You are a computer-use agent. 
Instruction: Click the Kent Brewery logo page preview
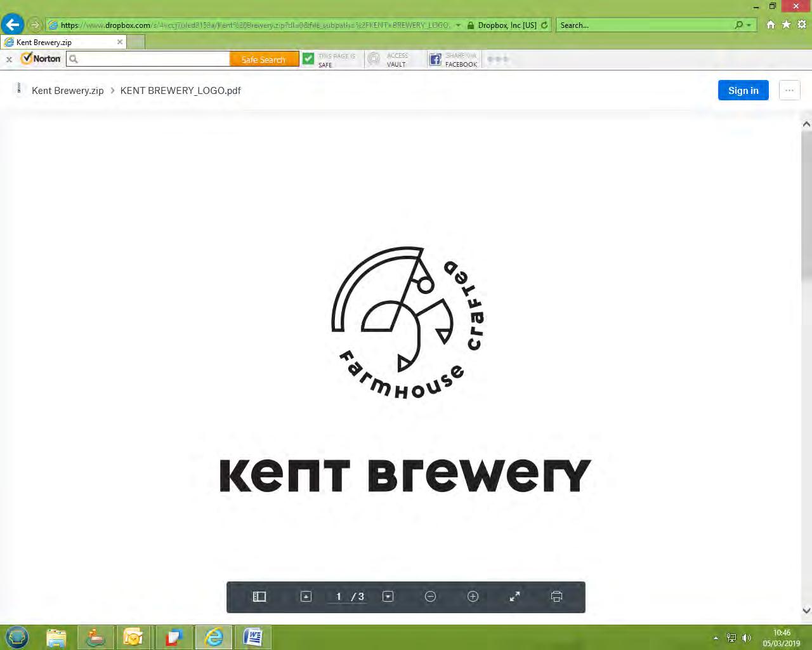[x=405, y=368]
